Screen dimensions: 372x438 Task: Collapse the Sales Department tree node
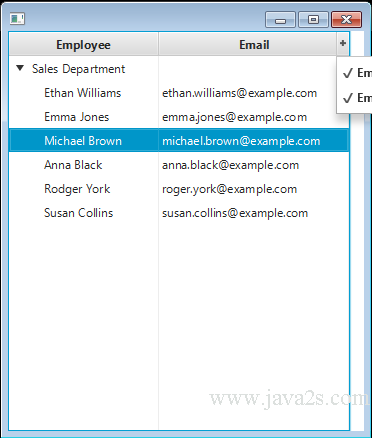[x=20, y=68]
